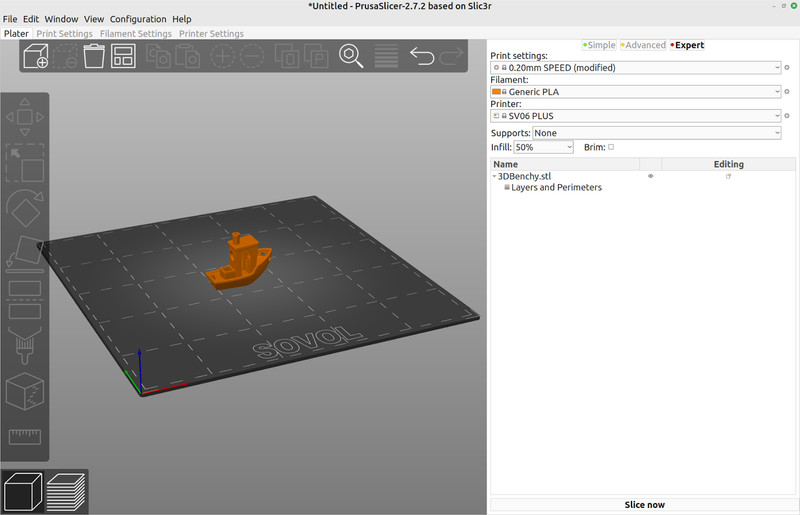Click the Add object cube icon

(36, 56)
